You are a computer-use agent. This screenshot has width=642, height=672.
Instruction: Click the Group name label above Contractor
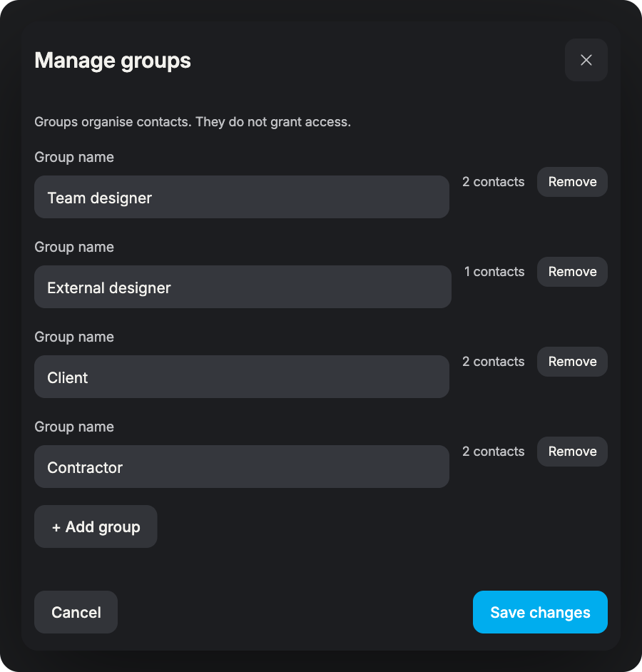coord(74,427)
